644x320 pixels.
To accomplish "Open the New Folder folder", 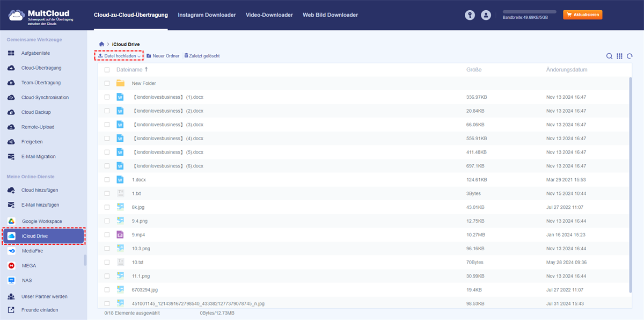I will [x=144, y=83].
